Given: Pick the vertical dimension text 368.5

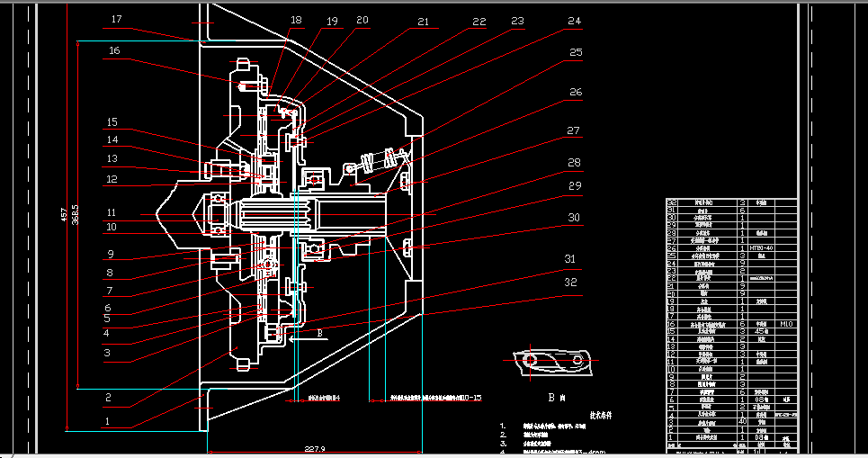Looking at the screenshot, I should (x=76, y=215).
